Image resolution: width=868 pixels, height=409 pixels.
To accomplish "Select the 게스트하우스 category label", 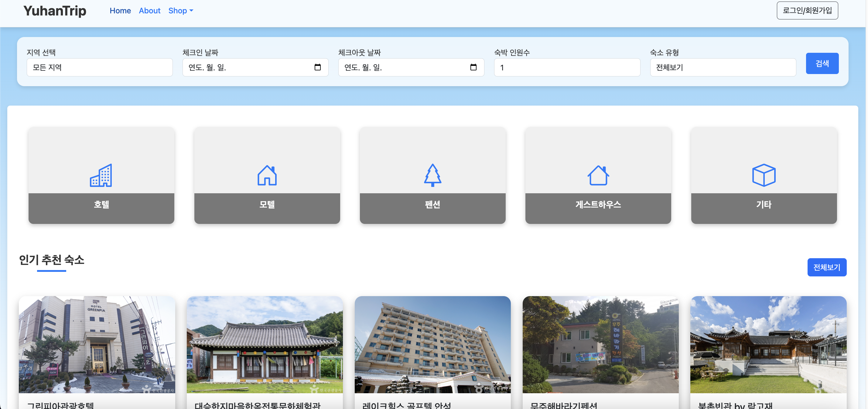I will click(x=598, y=205).
